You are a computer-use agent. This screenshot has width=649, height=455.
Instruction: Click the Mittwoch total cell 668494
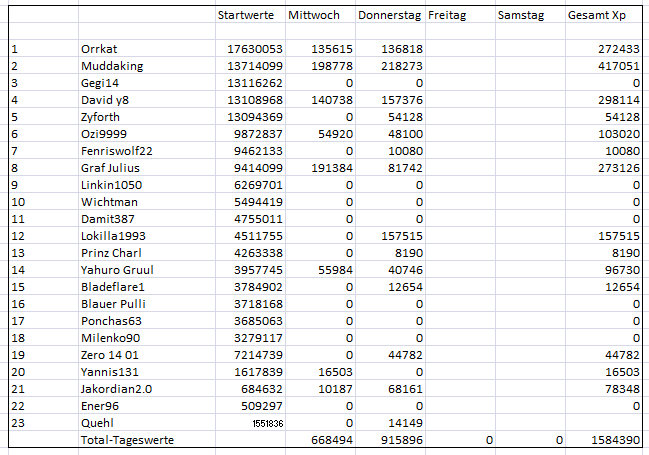point(320,439)
